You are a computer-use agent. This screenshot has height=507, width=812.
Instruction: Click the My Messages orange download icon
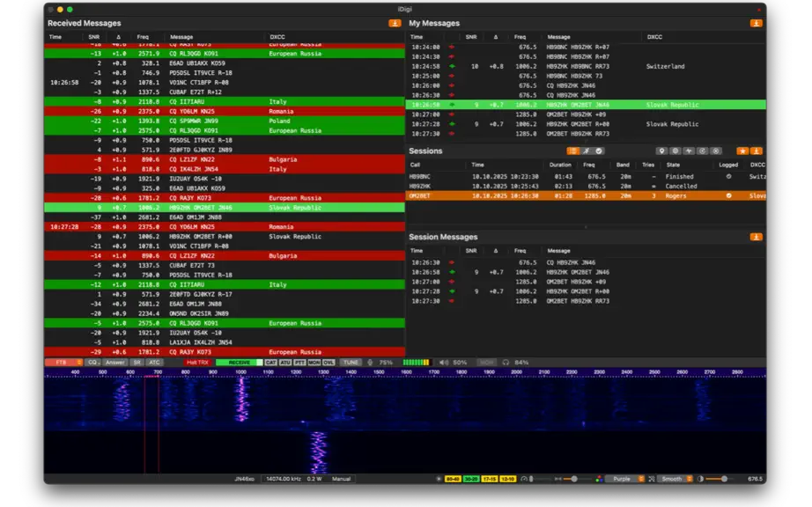click(756, 23)
